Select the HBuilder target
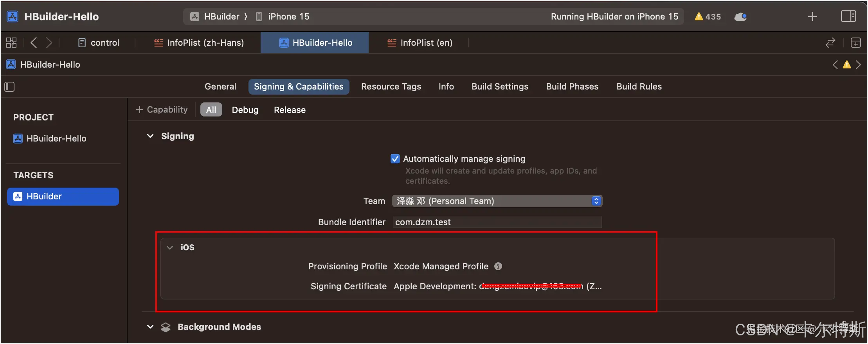 click(x=63, y=196)
